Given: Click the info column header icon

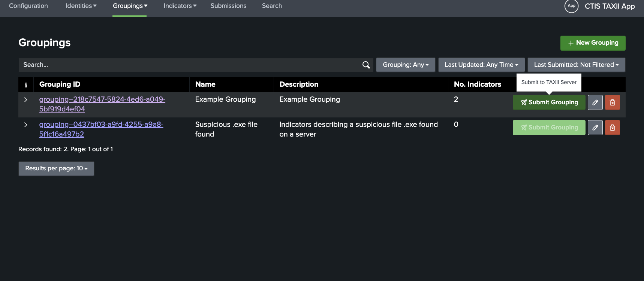Looking at the screenshot, I should point(26,85).
